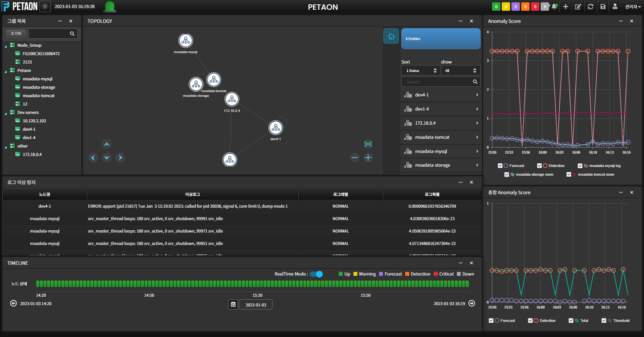Select moadata-storage in entity list
The width and height of the screenshot is (644, 337).
click(441, 165)
